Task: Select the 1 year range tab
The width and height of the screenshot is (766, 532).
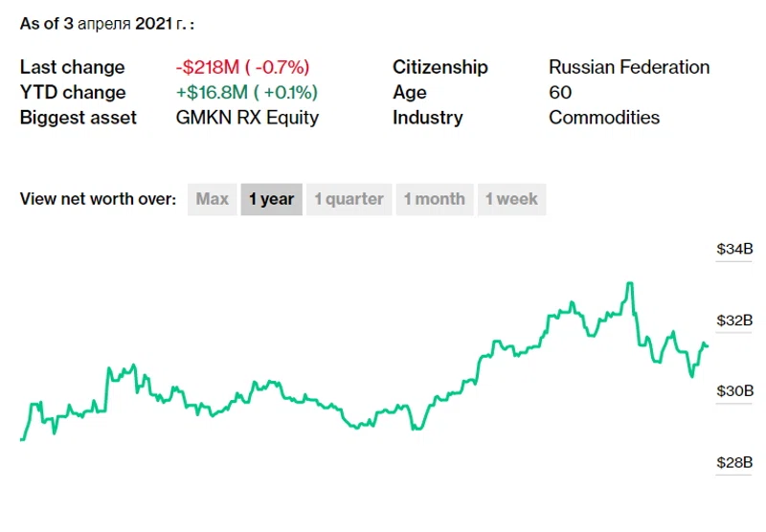Action: (271, 199)
